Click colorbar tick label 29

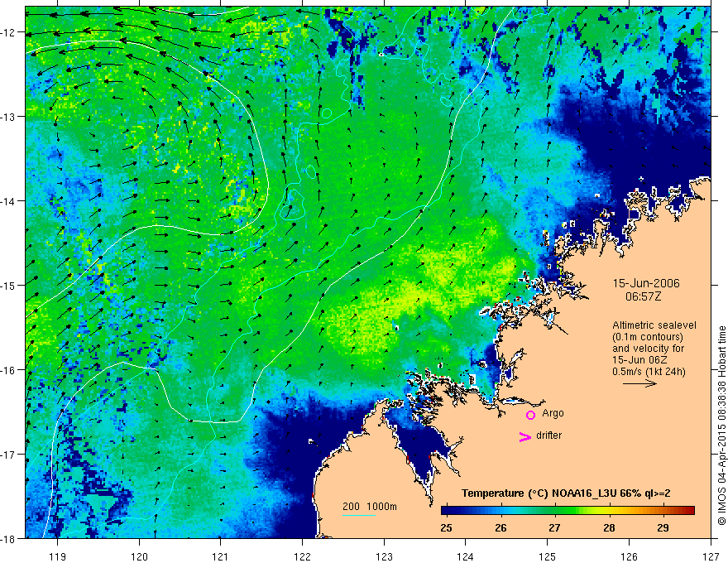[663, 528]
